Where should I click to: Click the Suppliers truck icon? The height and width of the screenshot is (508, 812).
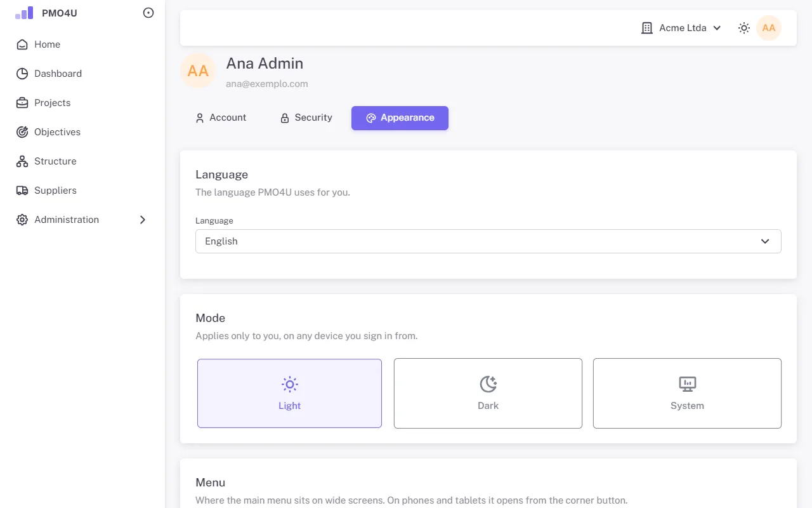[x=22, y=190]
